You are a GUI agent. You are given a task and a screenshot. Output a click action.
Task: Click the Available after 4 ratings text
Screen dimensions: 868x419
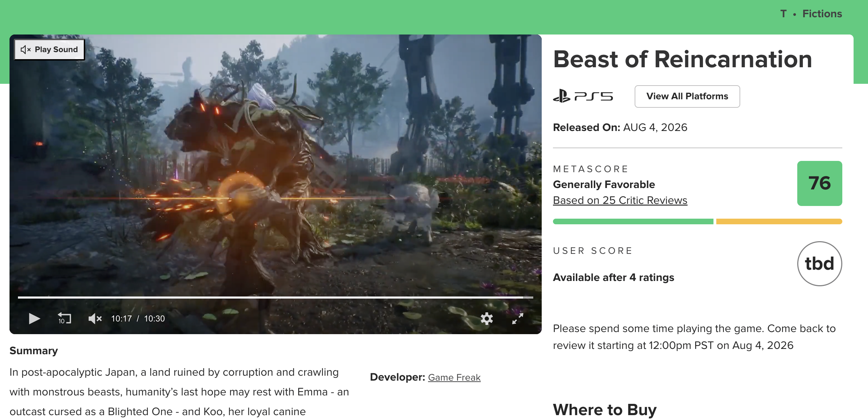(614, 277)
